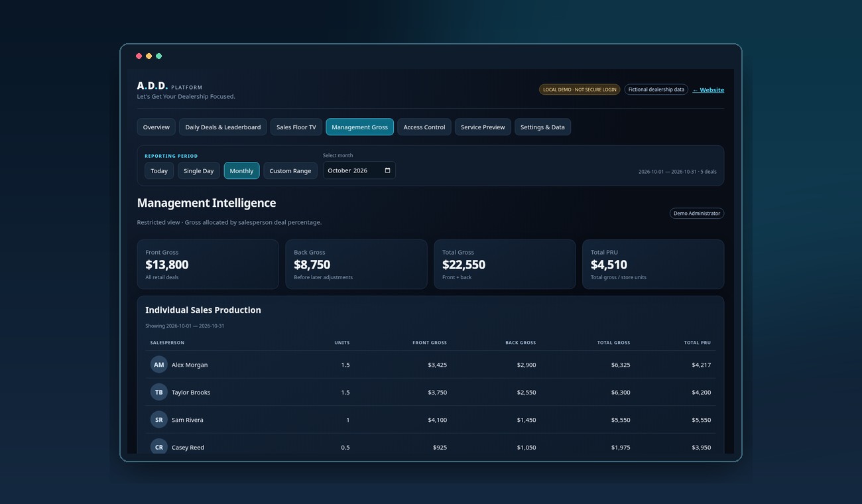The image size is (862, 504).
Task: Click Alex Morgan's AM avatar
Action: pyautogui.click(x=158, y=365)
